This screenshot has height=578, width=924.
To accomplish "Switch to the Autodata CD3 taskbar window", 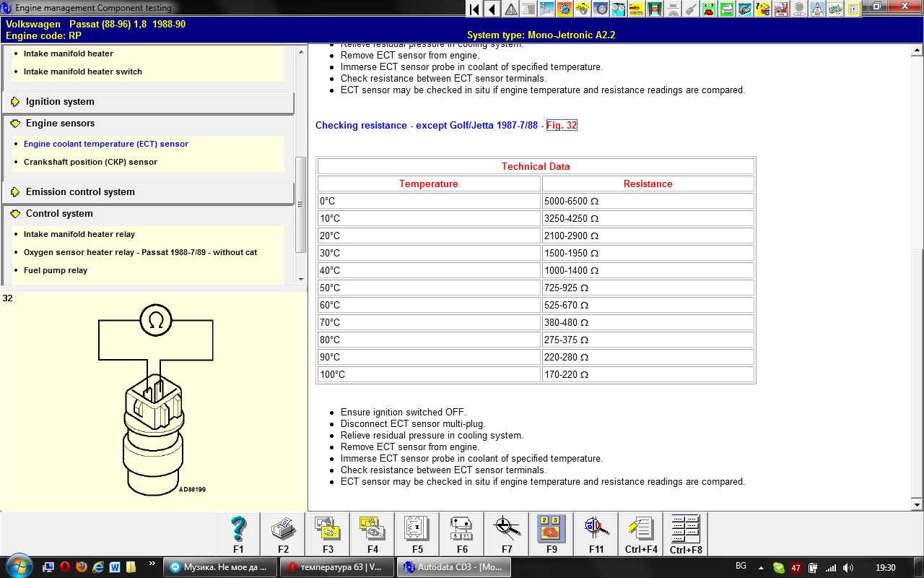I will point(454,567).
